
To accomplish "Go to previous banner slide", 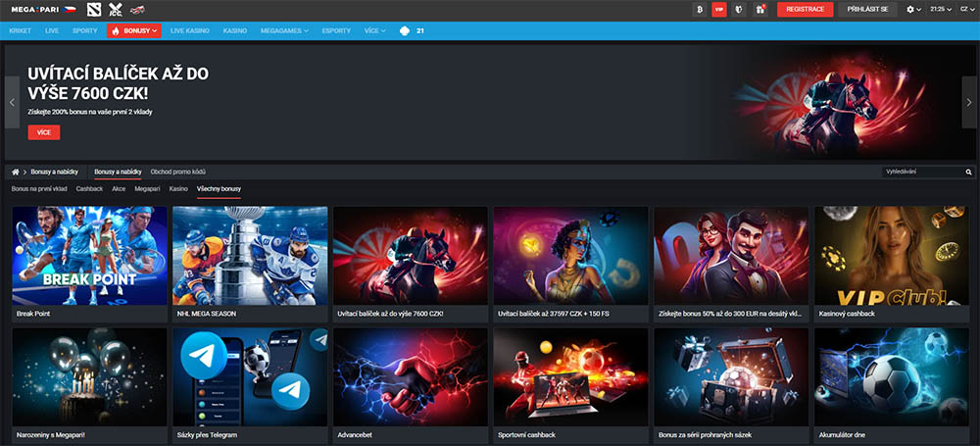I will [12, 102].
